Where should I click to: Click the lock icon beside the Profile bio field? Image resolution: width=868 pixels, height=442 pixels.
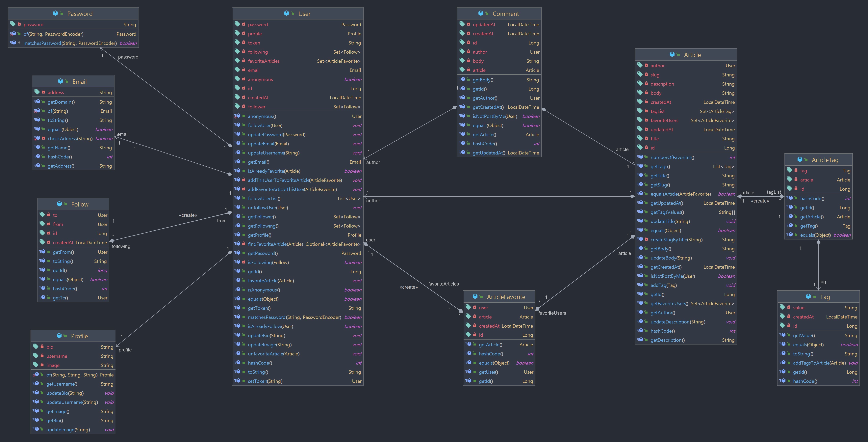42,346
